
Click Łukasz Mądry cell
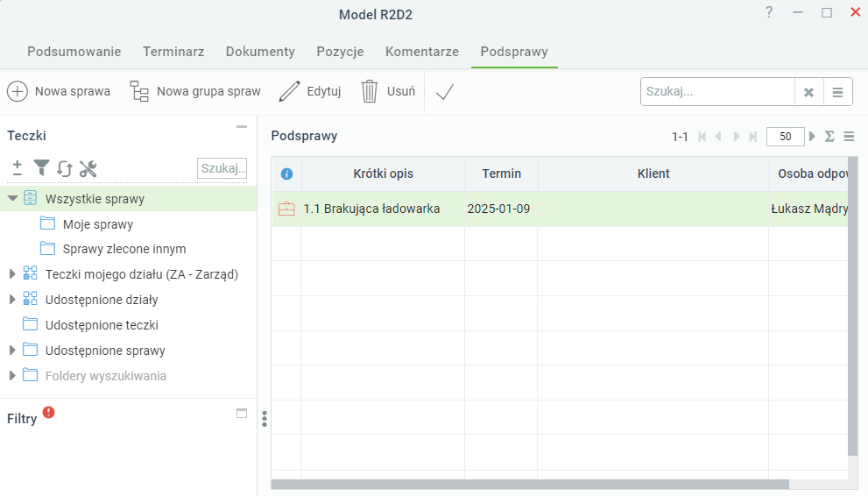click(808, 209)
